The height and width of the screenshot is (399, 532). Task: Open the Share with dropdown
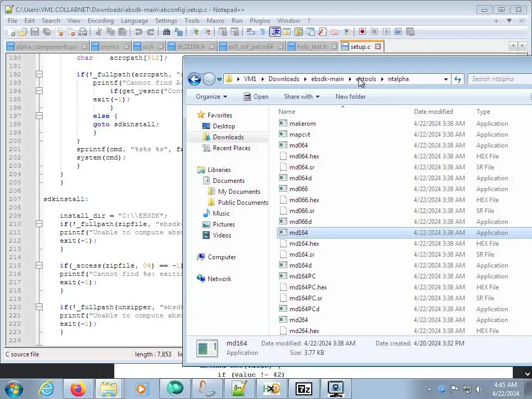(302, 96)
